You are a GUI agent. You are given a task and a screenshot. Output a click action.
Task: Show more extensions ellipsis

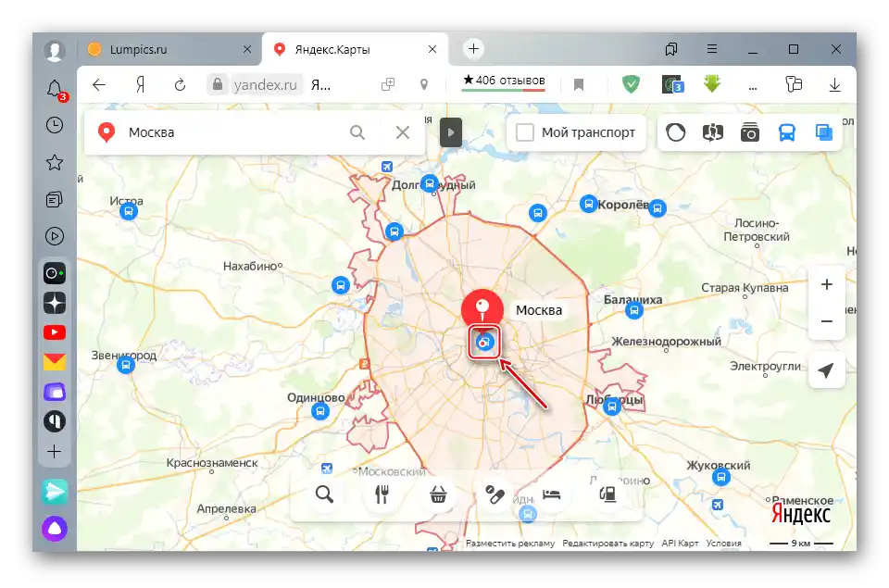(x=752, y=86)
